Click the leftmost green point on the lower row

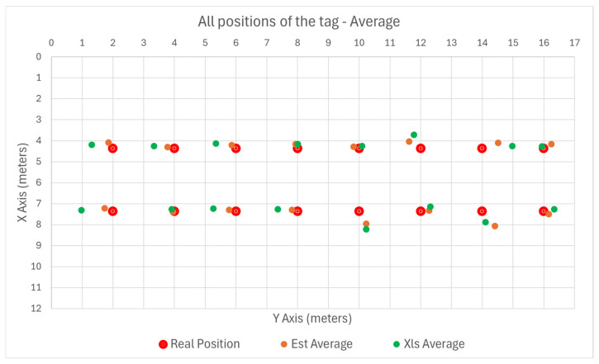[x=81, y=210]
